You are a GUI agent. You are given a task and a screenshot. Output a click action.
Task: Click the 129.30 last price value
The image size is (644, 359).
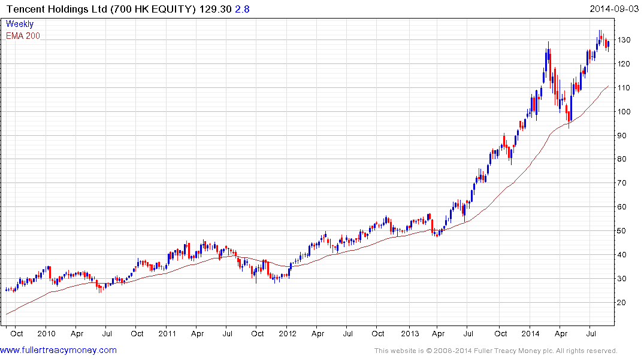click(x=216, y=9)
